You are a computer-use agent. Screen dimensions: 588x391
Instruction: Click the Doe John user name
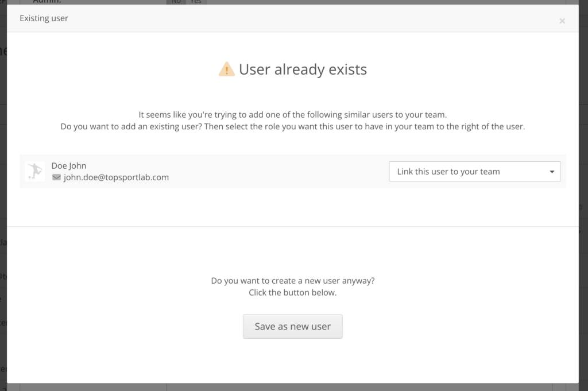(69, 166)
